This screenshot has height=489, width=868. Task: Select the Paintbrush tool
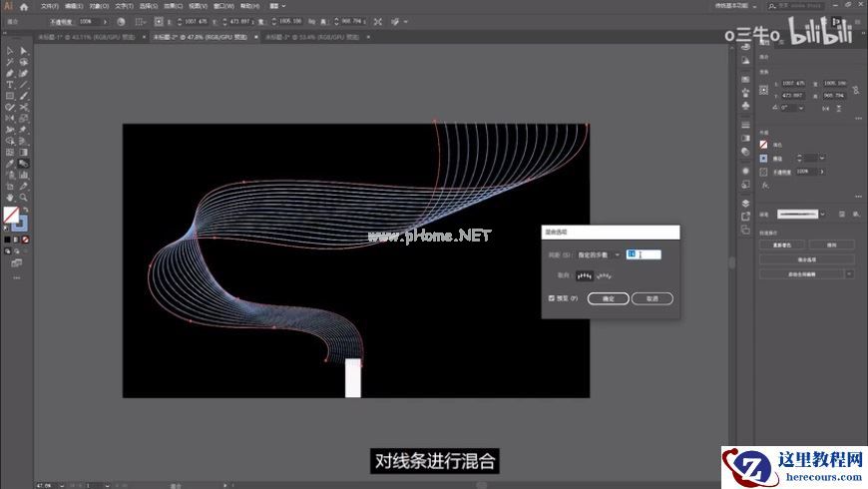24,96
